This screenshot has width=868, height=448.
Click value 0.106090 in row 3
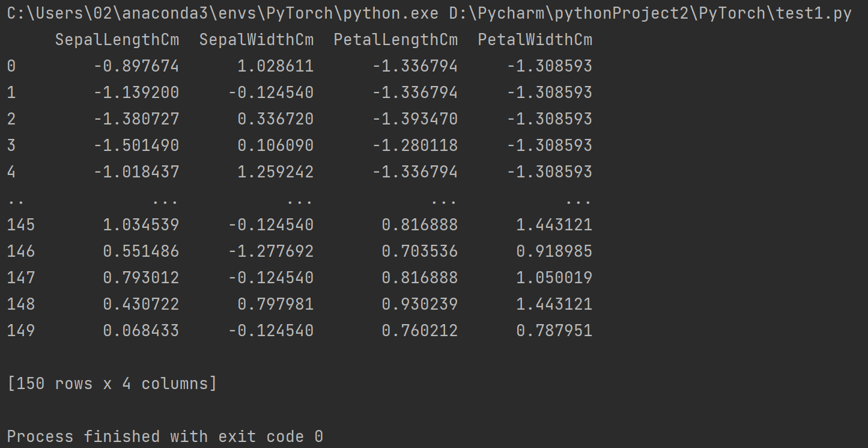(x=276, y=146)
